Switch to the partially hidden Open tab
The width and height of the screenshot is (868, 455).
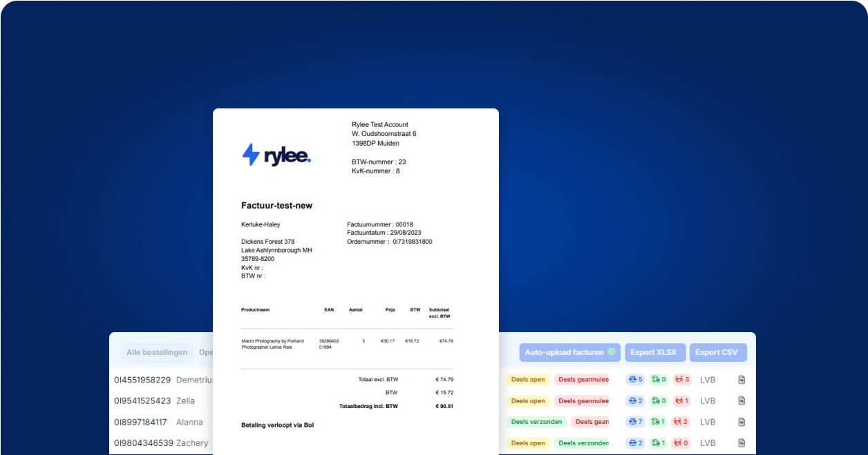point(206,352)
